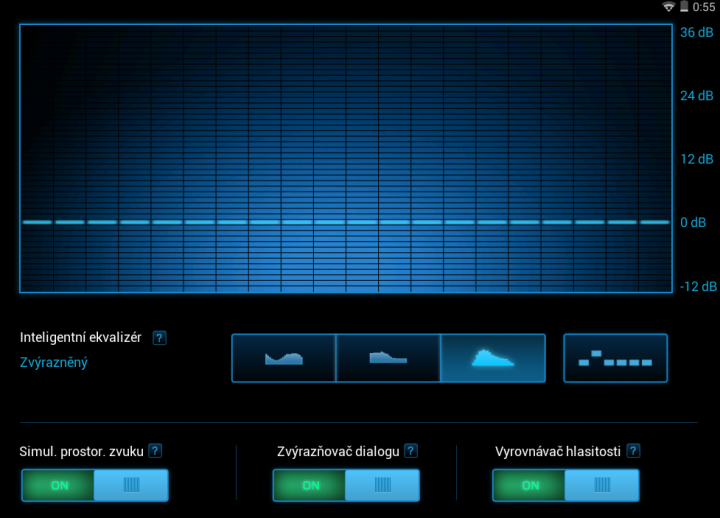This screenshot has height=518, width=720.
Task: Tap the Wi-Fi status icon
Action: pos(668,7)
